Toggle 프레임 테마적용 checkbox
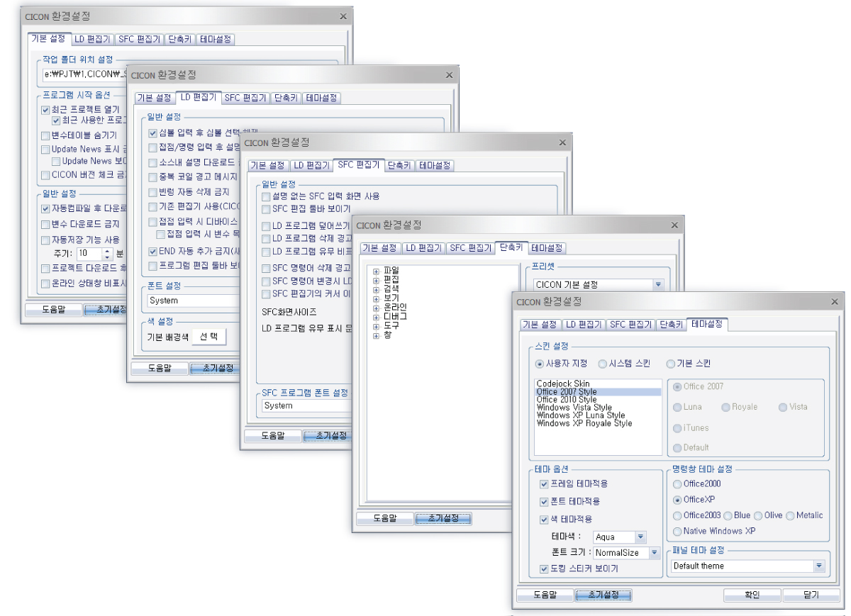The height and width of the screenshot is (616, 851). click(544, 484)
